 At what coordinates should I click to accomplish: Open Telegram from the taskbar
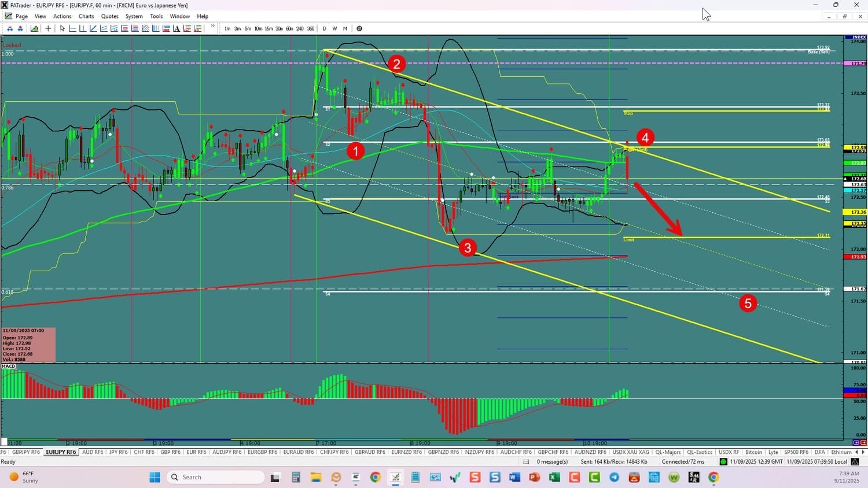pyautogui.click(x=614, y=477)
